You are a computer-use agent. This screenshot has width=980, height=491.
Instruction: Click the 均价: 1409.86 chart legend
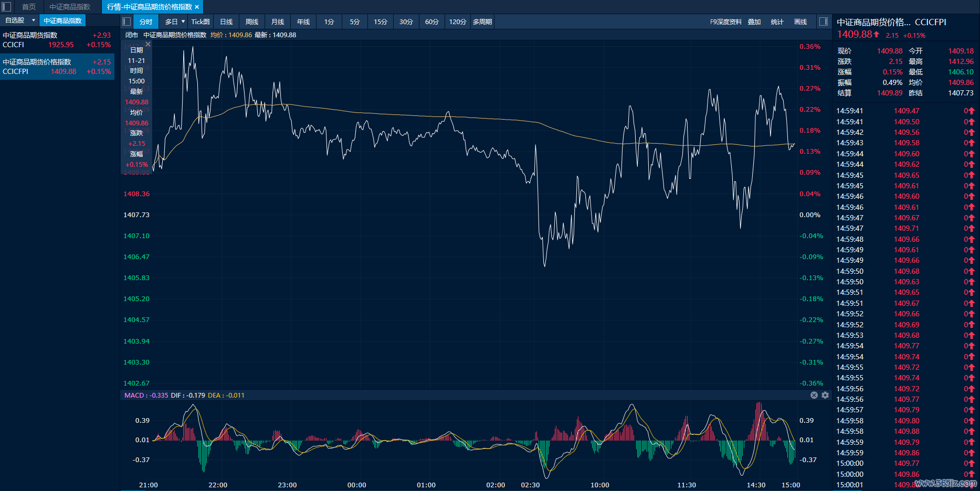231,35
